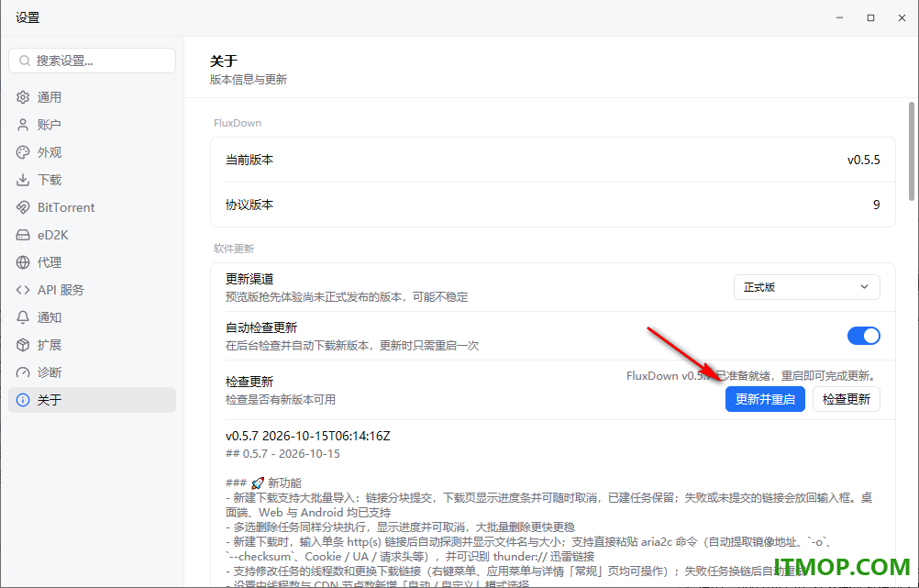The image size is (919, 588).
Task: Click the v0.5.5 current version value
Action: [x=863, y=160]
